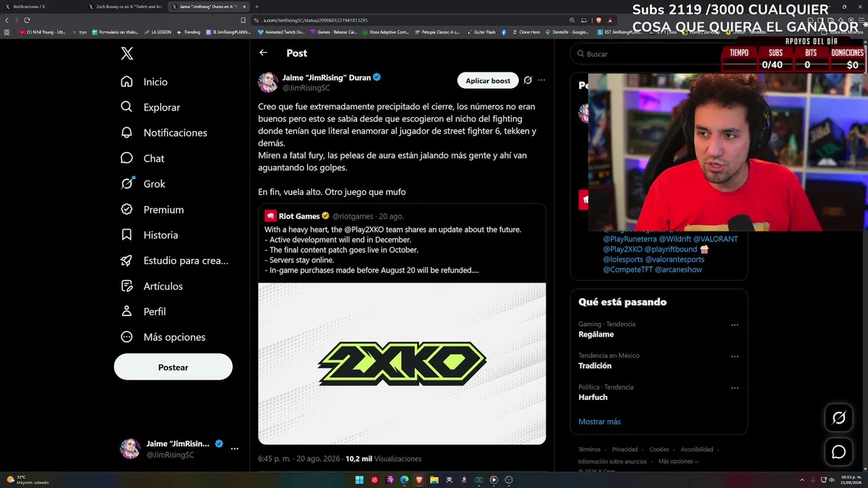Open more options for the Tradición trend

(x=734, y=357)
